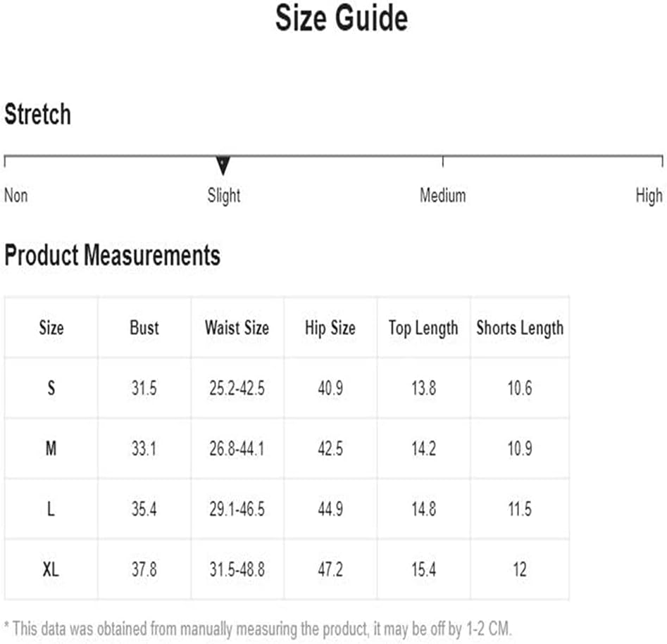Click the Product Measurements heading
The image size is (667, 644).
112,255
